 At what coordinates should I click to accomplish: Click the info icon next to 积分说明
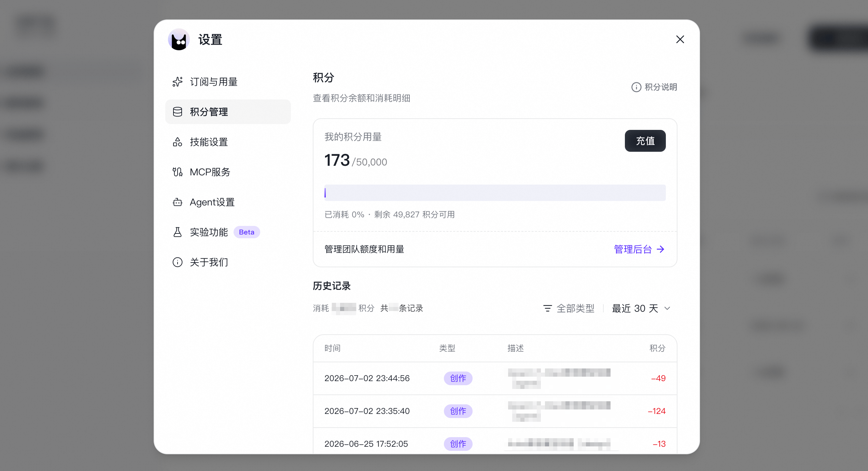coord(636,87)
